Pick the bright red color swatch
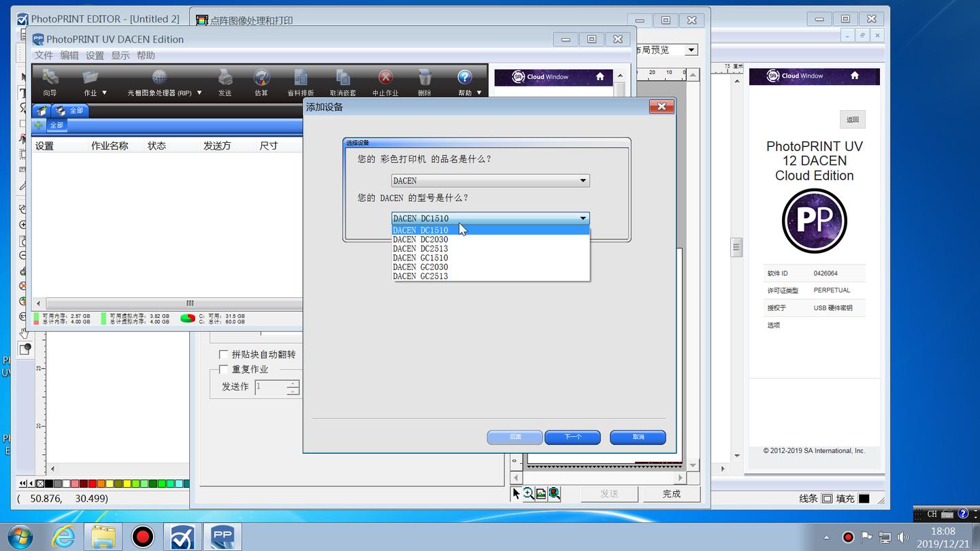 coord(92,484)
